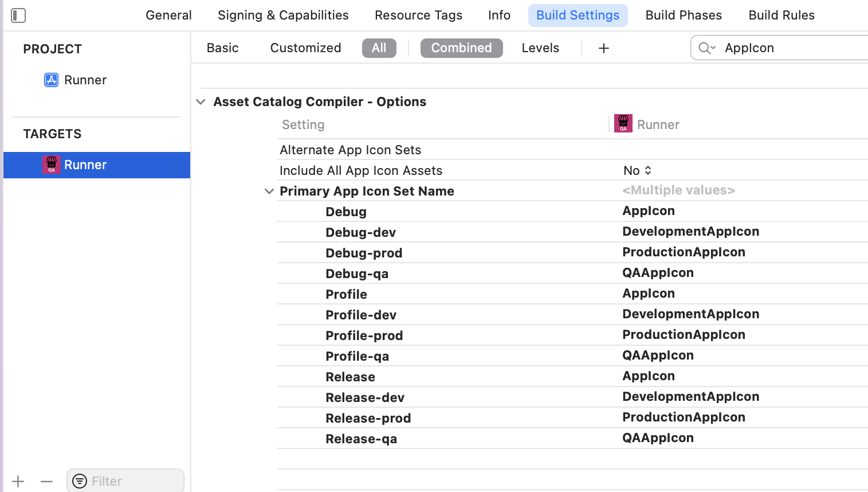This screenshot has width=868, height=492.
Task: Open the Signing & Capabilities tab
Action: [283, 15]
